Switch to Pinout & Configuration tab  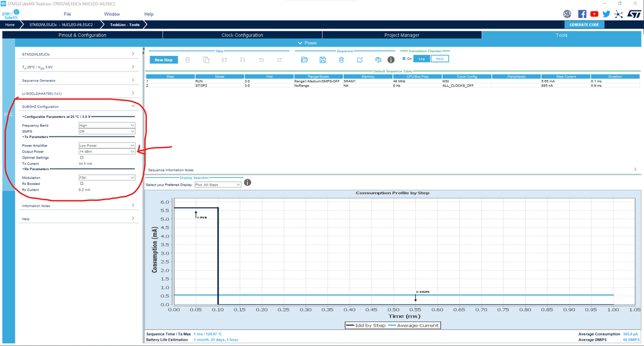click(x=82, y=35)
